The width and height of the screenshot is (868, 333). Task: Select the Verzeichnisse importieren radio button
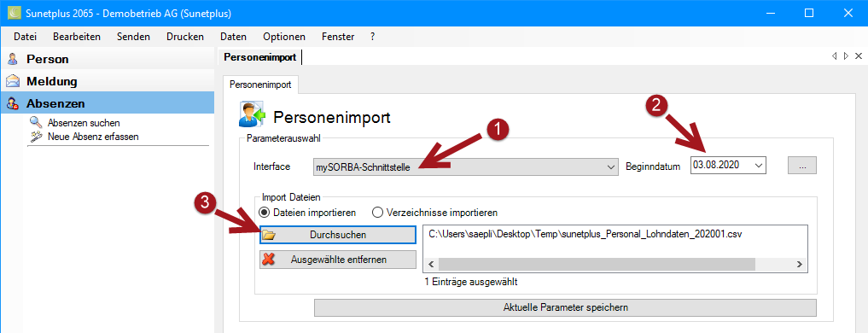pyautogui.click(x=377, y=213)
